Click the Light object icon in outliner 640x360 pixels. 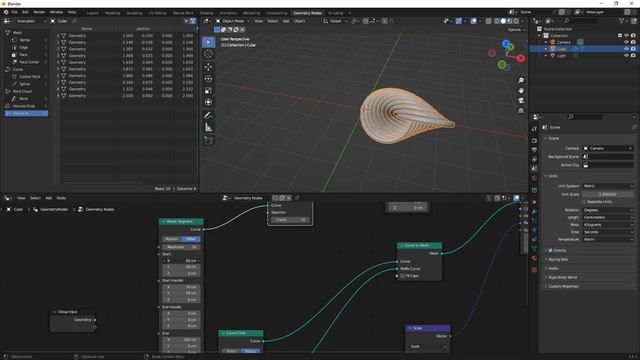[x=553, y=56]
